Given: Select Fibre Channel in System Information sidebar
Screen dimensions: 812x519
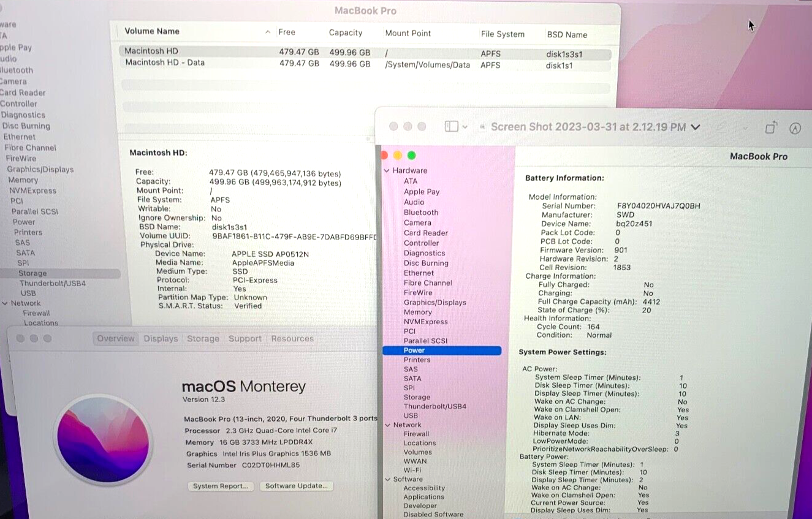Looking at the screenshot, I should [30, 148].
